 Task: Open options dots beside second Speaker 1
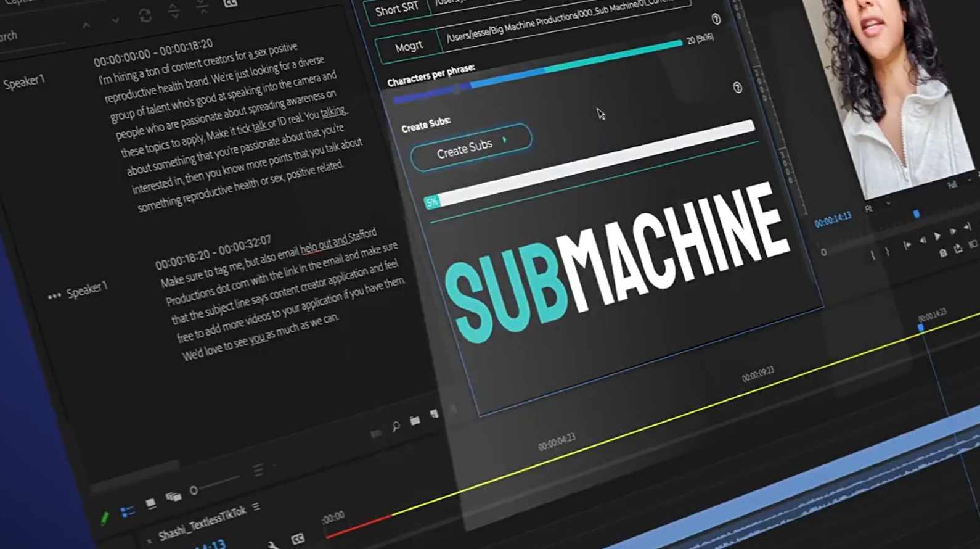pos(54,296)
